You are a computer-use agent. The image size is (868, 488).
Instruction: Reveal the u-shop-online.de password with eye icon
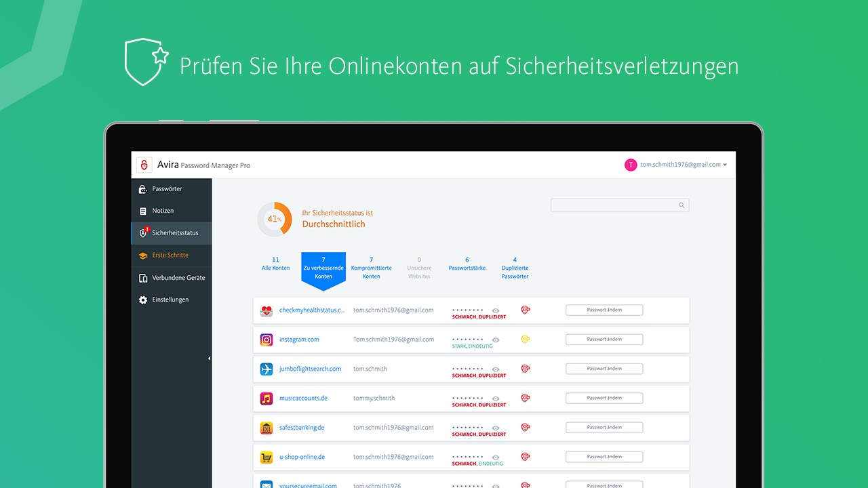[x=496, y=457]
